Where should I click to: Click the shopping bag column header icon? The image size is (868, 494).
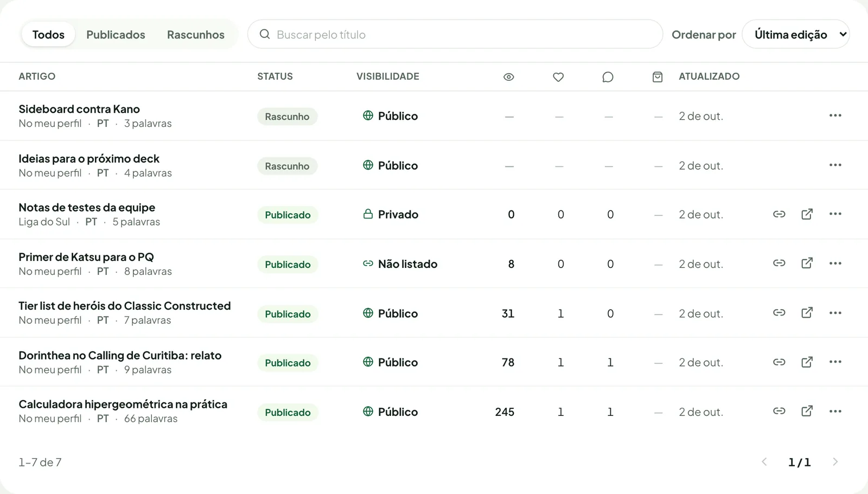658,77
